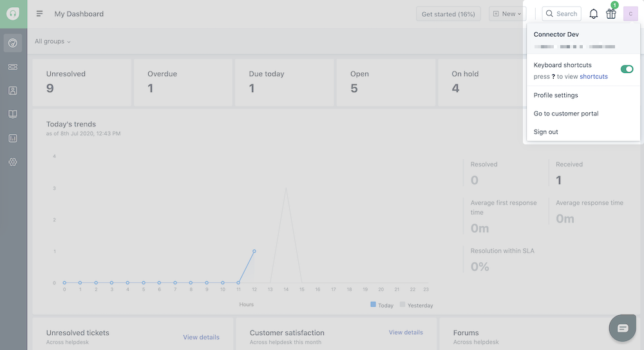Click the notifications bell icon
644x350 pixels.
(x=594, y=14)
